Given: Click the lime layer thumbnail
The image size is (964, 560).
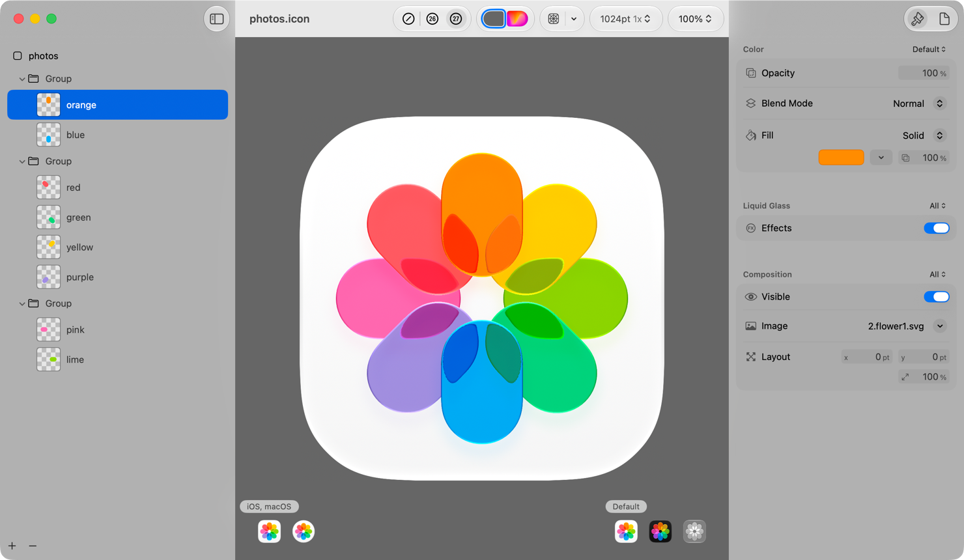Looking at the screenshot, I should tap(49, 359).
